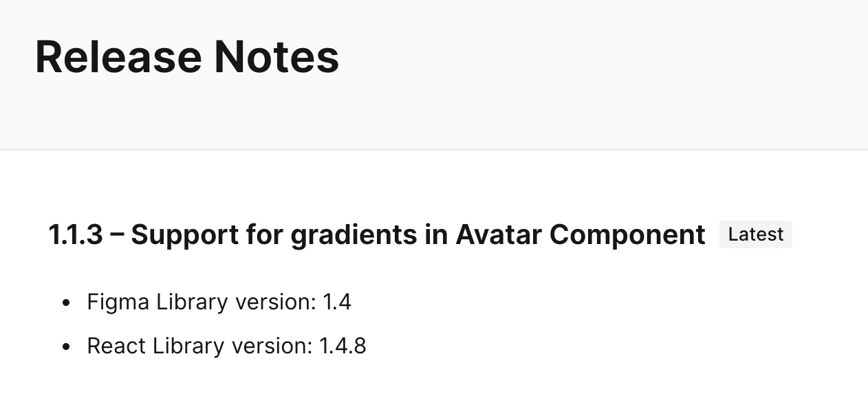Screen dimensions: 868x418
Task: Click the 1.4.8 React version number
Action: pos(343,346)
